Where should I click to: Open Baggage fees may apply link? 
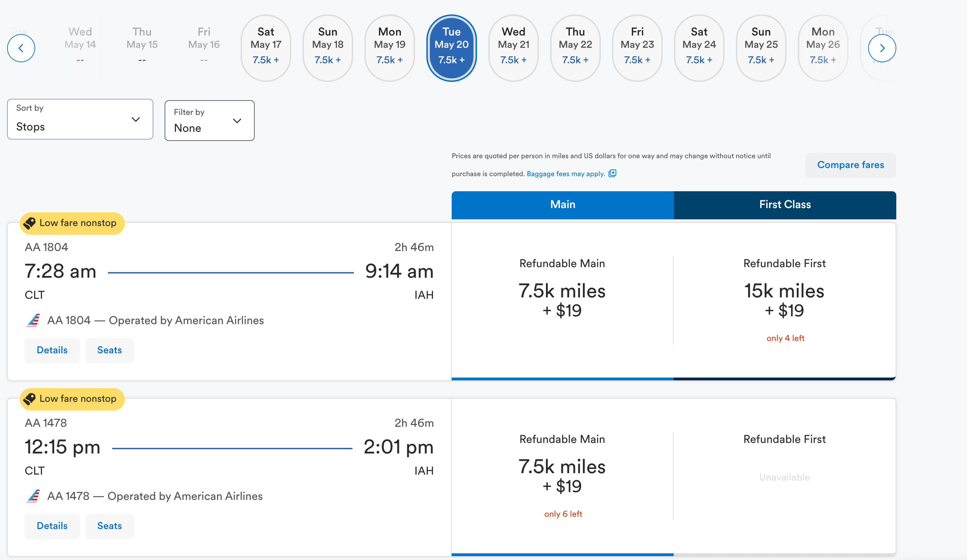coord(565,174)
